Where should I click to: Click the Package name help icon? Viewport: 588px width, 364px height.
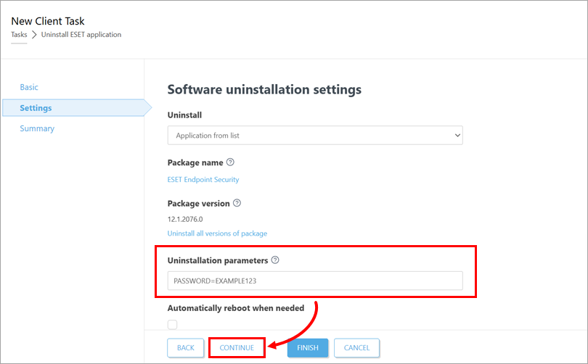pos(230,162)
